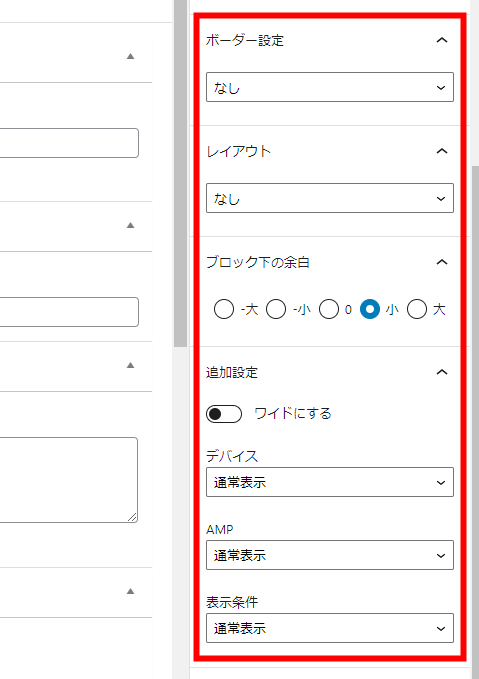Open the デバイス dropdown
The width and height of the screenshot is (479, 679).
click(330, 482)
